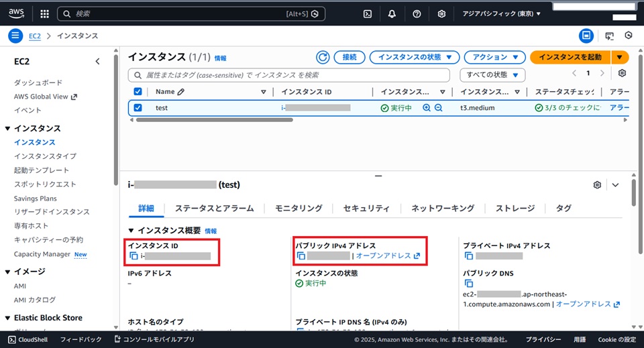644x348 pixels.
Task: Refresh the instances list
Action: coord(323,58)
